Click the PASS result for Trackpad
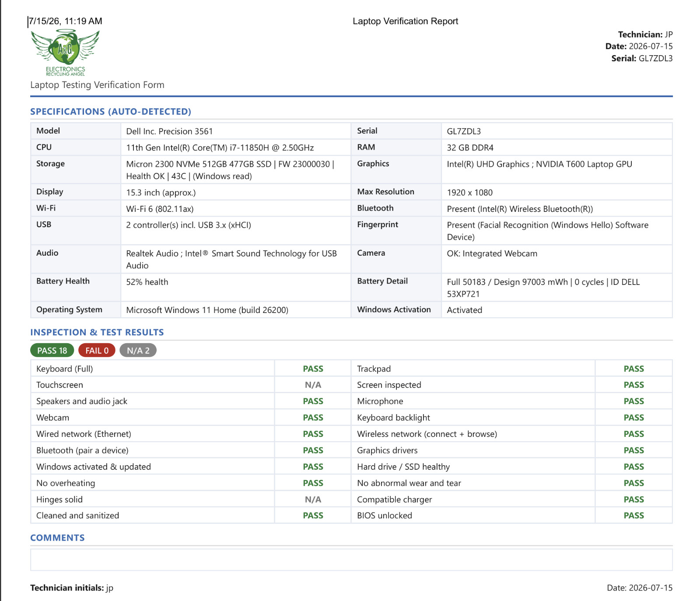The width and height of the screenshot is (700, 601). [633, 369]
